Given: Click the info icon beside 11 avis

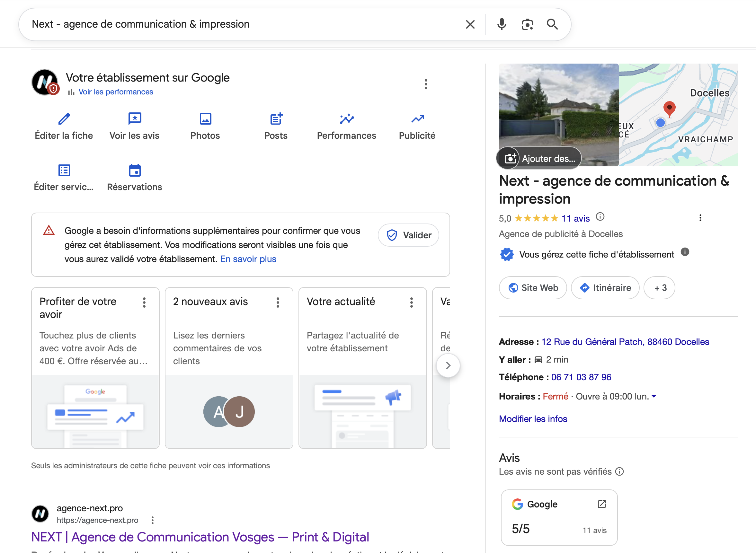Looking at the screenshot, I should [x=600, y=217].
